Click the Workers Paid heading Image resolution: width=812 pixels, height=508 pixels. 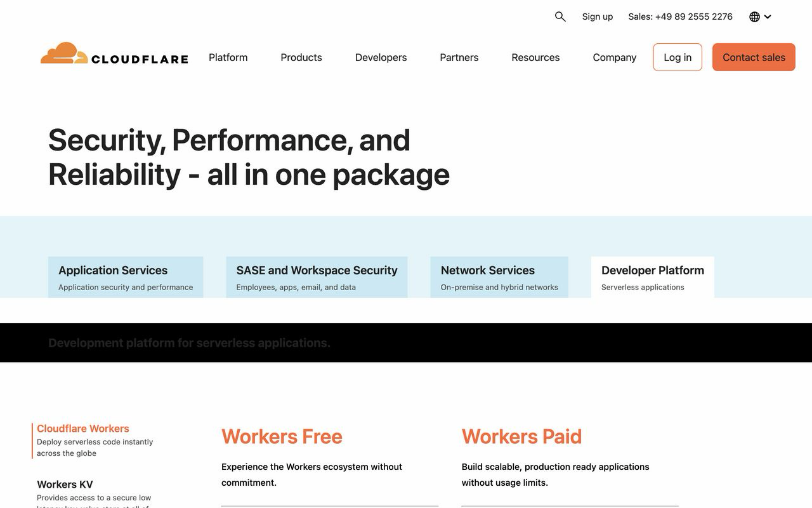521,437
